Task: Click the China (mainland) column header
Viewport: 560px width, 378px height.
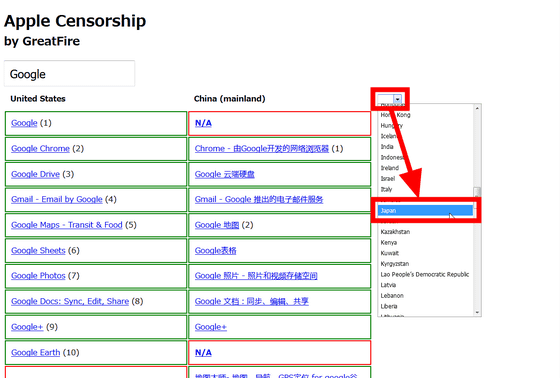Action: [x=230, y=99]
